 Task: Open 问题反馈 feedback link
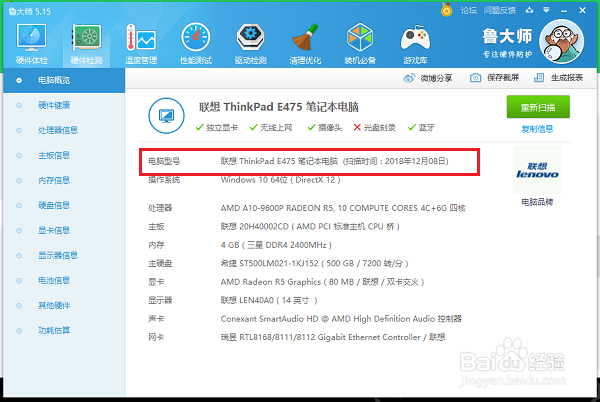tap(499, 10)
